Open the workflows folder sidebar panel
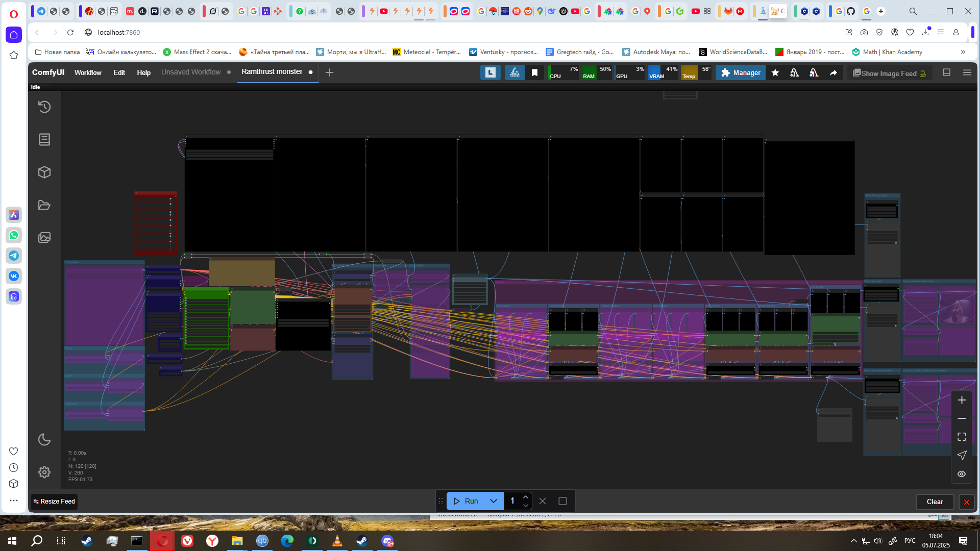Image resolution: width=980 pixels, height=551 pixels. pyautogui.click(x=44, y=205)
